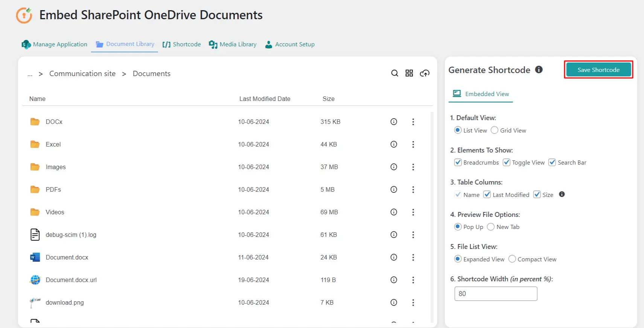The height and width of the screenshot is (328, 644).
Task: Click the DOCx folder icon
Action: [35, 122]
